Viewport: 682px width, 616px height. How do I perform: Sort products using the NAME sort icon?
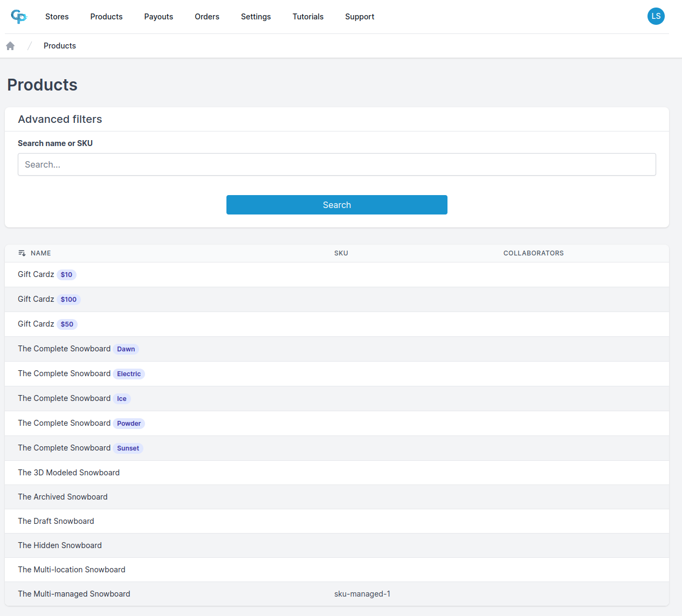point(22,253)
